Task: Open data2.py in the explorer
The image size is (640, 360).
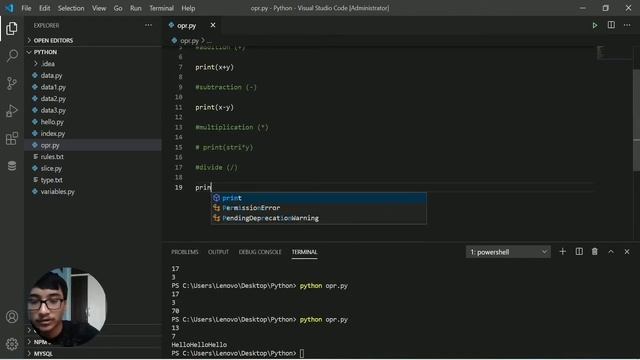Action: click(x=53, y=98)
